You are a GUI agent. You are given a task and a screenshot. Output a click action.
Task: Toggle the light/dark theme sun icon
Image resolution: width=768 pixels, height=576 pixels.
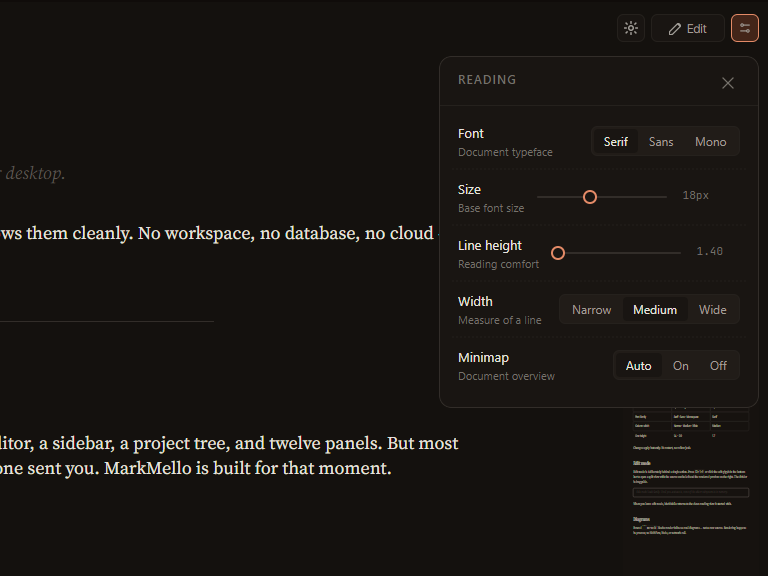pos(631,28)
